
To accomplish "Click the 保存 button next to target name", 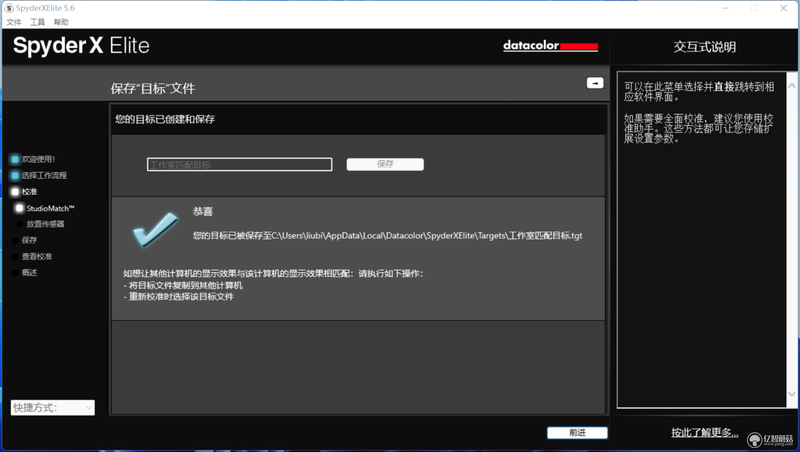I will tap(385, 164).
